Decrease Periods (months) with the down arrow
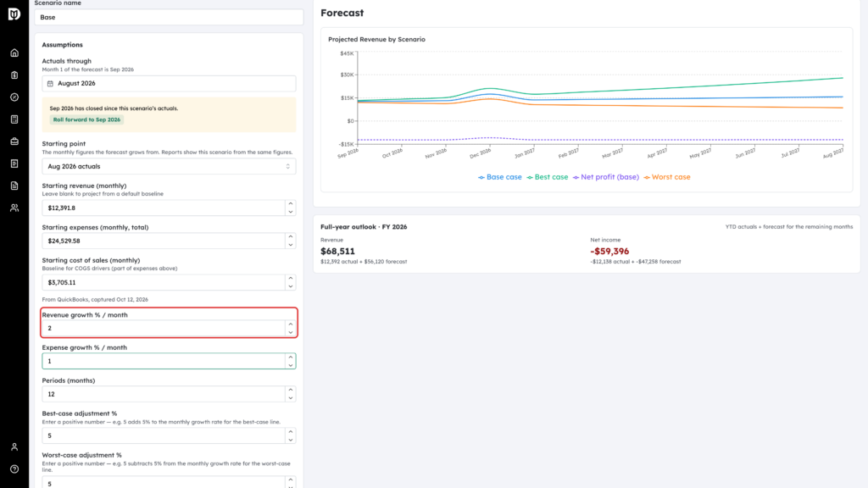Viewport: 868px width, 488px height. 291,398
